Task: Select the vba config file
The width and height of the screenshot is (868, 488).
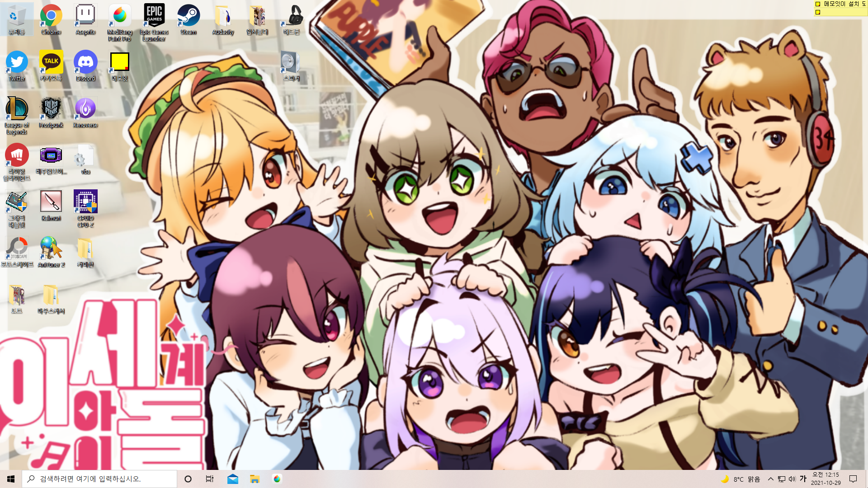Action: (85, 159)
